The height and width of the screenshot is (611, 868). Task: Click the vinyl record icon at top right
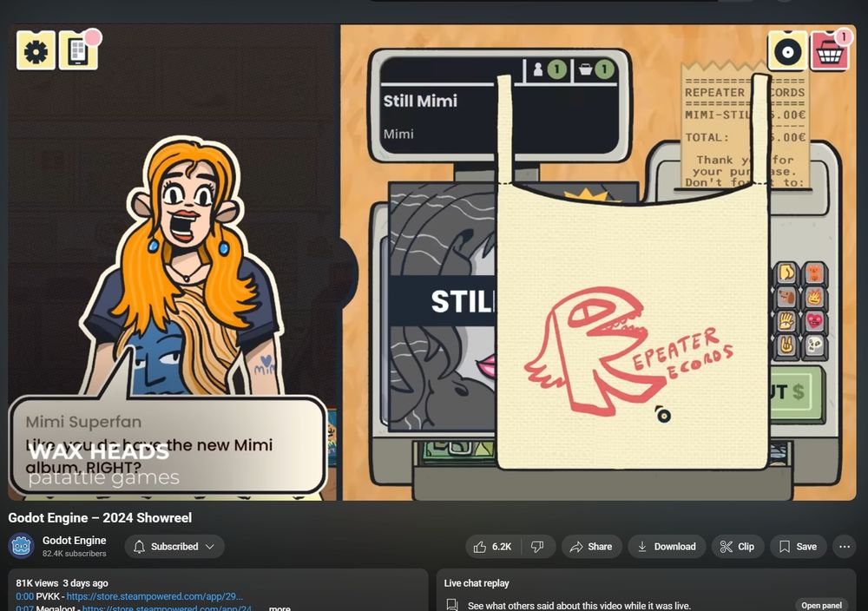[x=788, y=50]
